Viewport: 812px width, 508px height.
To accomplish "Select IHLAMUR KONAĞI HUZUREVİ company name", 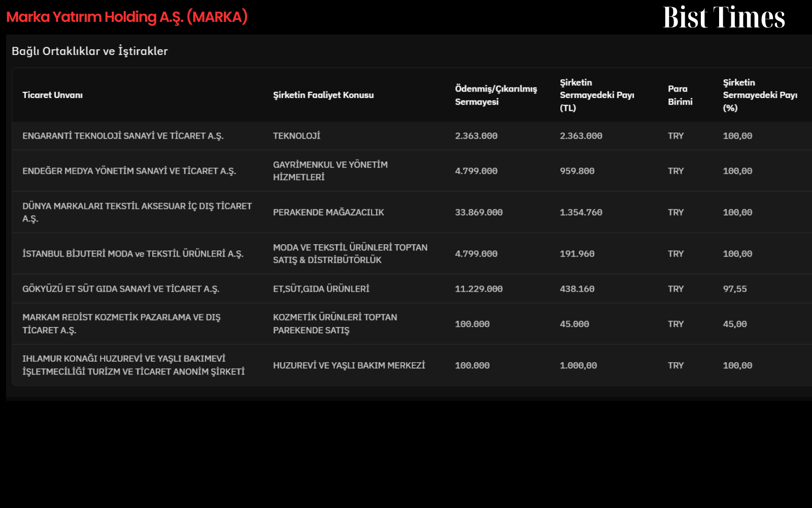I will coord(133,365).
